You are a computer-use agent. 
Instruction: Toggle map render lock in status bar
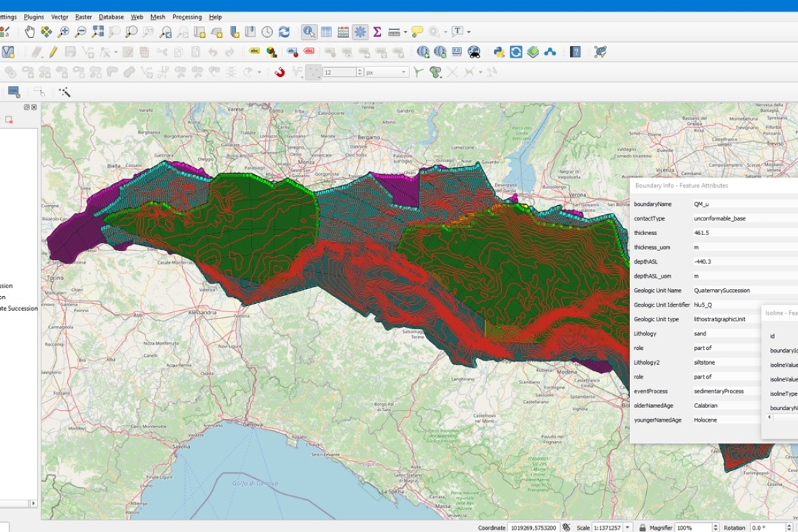[643, 527]
